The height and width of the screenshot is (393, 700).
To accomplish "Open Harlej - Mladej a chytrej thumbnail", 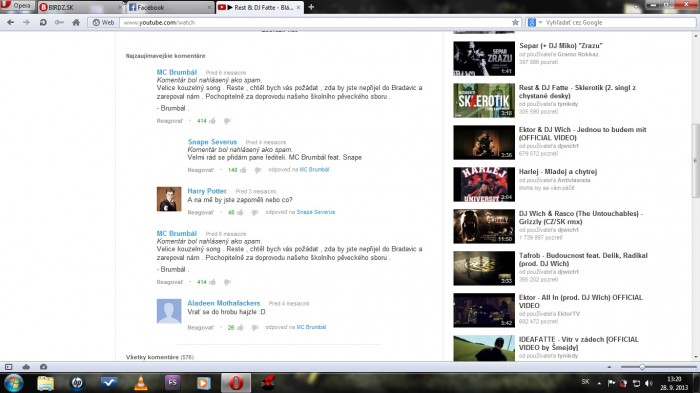I will point(484,184).
